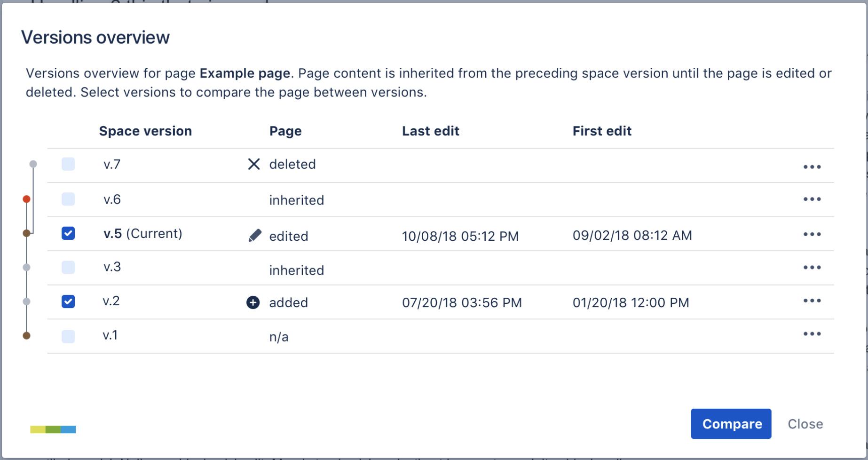Click the deleted X icon for v.7
868x460 pixels.
pyautogui.click(x=254, y=164)
